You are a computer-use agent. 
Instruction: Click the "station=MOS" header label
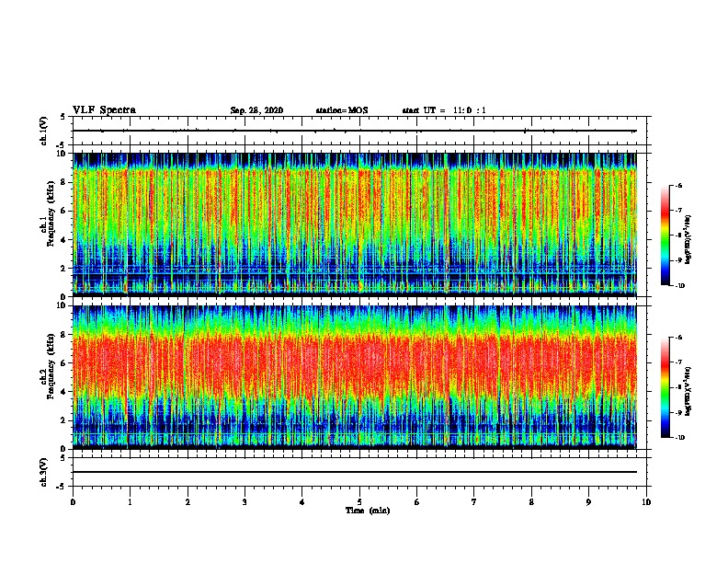click(x=342, y=110)
